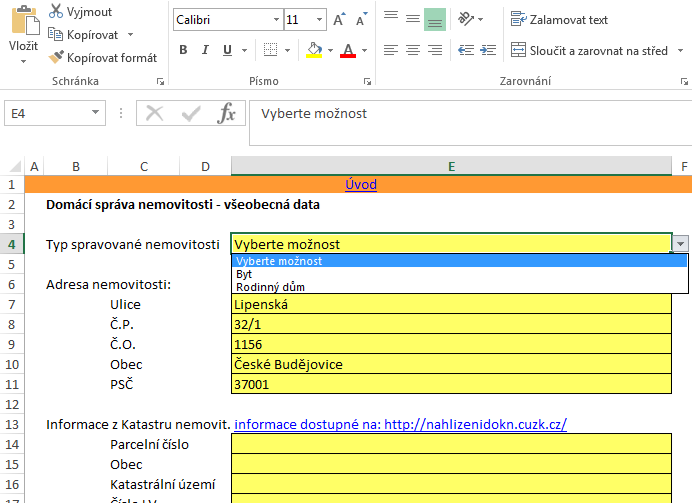
Task: Expand merge options dropdown arrow
Action: pos(680,50)
